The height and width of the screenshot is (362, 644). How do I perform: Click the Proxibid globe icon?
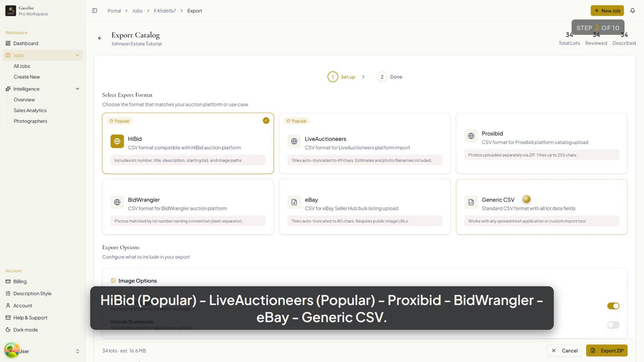[471, 136]
